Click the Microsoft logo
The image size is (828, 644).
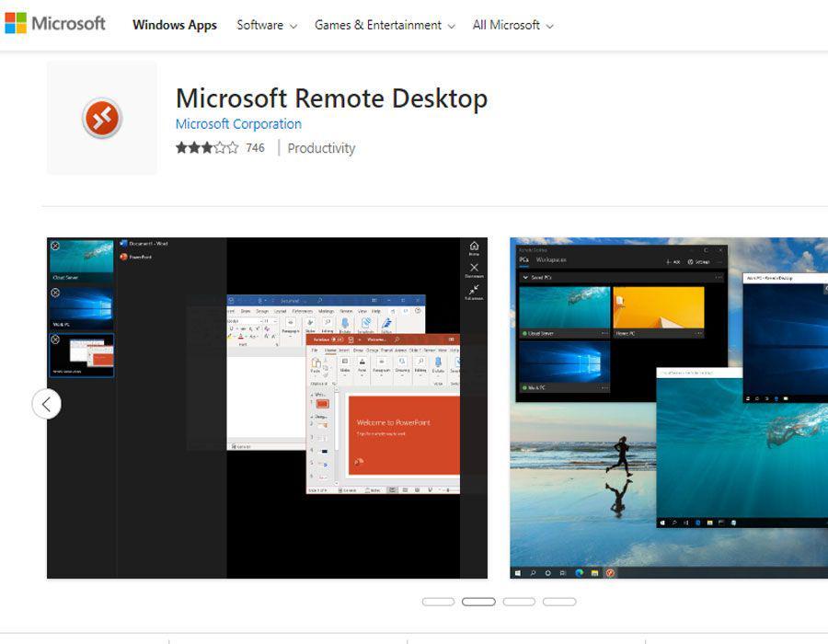(x=55, y=24)
